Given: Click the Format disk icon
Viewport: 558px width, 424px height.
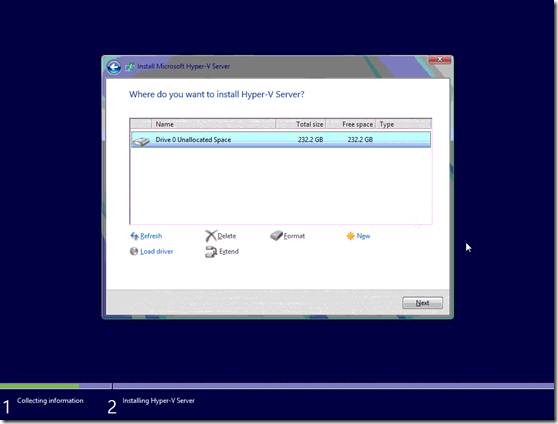Looking at the screenshot, I should 276,235.
